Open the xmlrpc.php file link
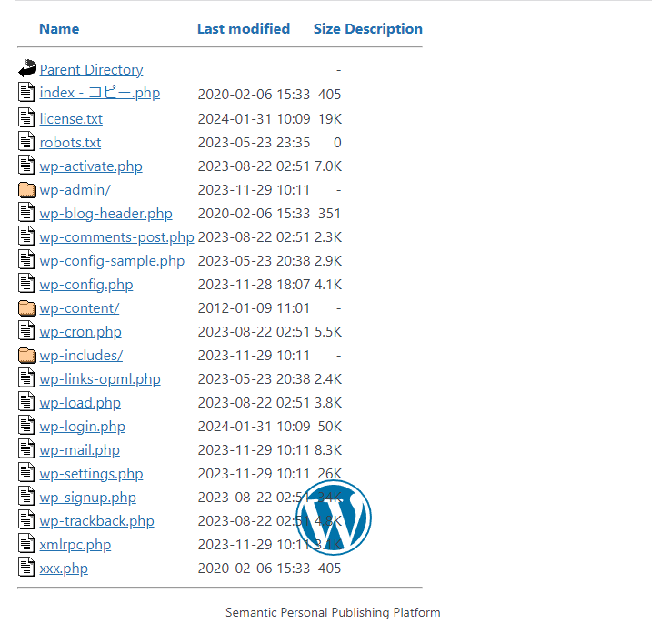670x644 pixels. click(75, 545)
